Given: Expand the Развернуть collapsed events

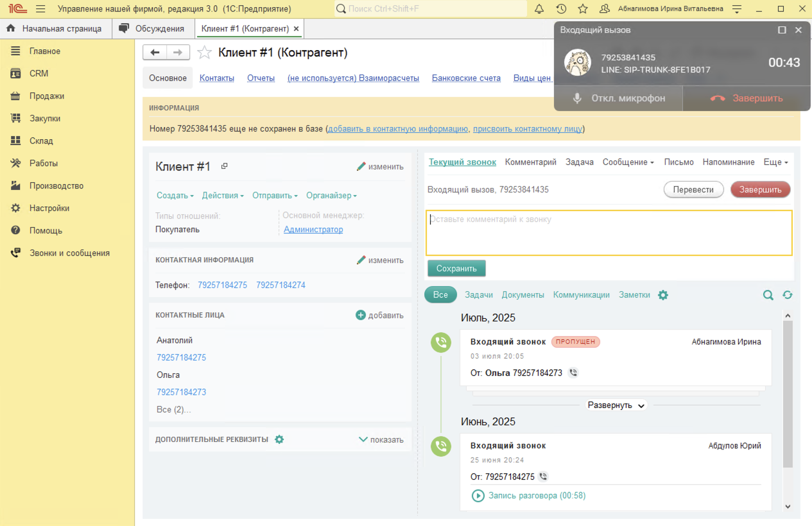Looking at the screenshot, I should [616, 405].
